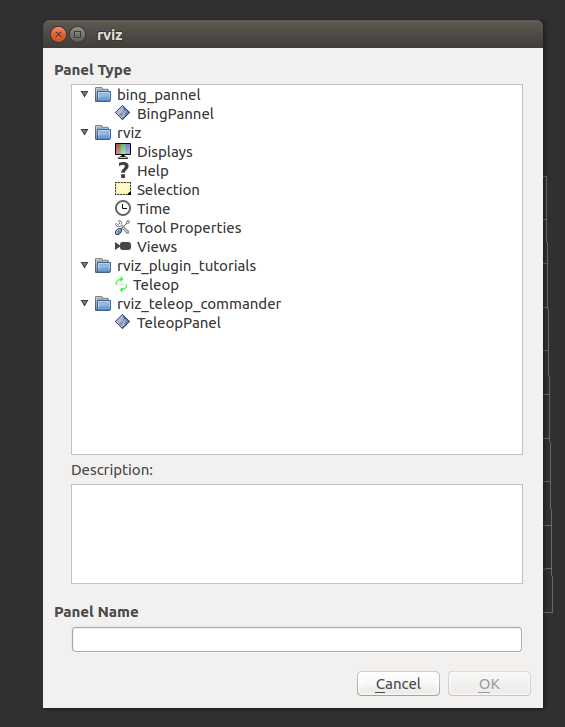Viewport: 565px width, 727px height.
Task: Select the TeleopPanel entry
Action: pyautogui.click(x=179, y=323)
